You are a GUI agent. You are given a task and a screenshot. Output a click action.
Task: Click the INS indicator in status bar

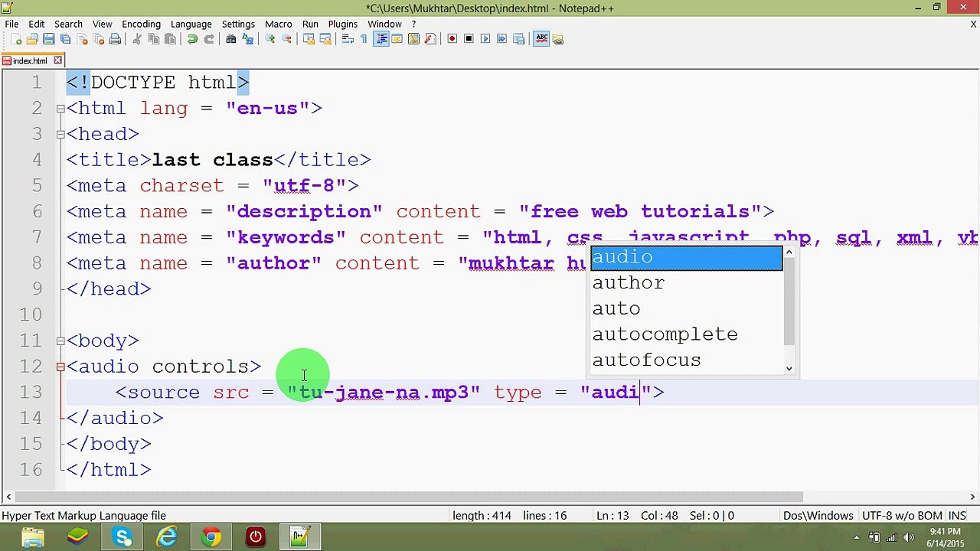click(x=957, y=516)
